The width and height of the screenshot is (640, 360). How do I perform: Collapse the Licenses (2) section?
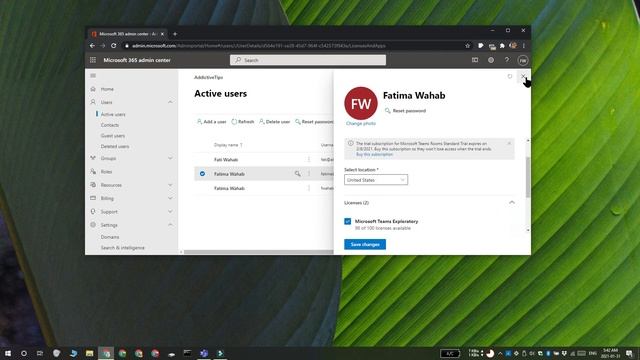(512, 202)
